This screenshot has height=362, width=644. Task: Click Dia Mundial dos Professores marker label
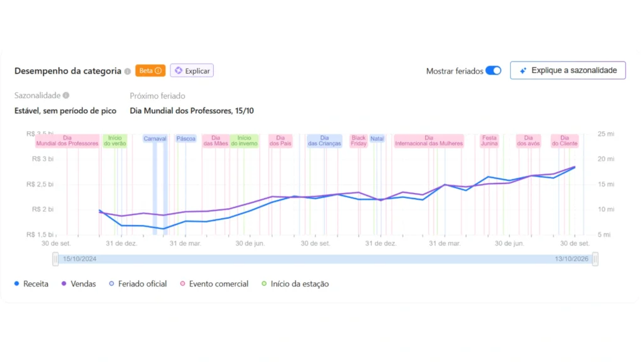(x=67, y=141)
